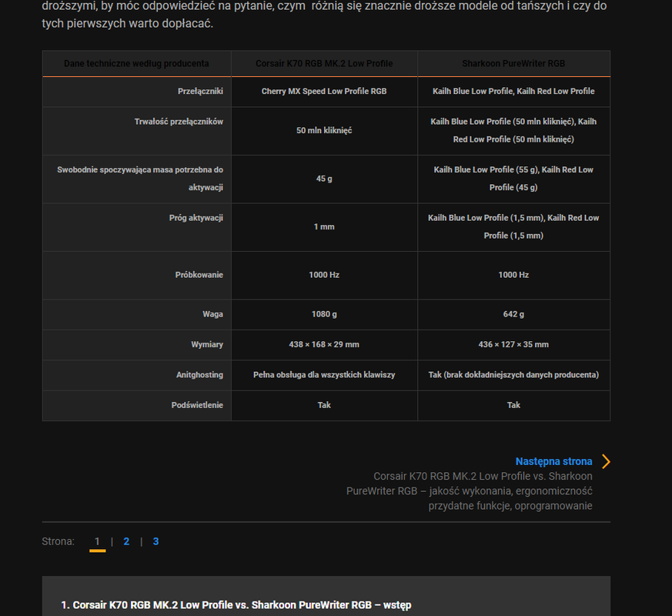Viewport: 672px width, 616px height.
Task: Click Corsair's 'Tak' backlight cell
Action: [324, 405]
